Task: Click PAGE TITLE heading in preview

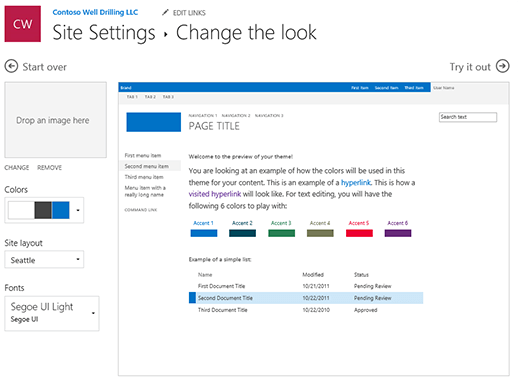Action: 214,126
